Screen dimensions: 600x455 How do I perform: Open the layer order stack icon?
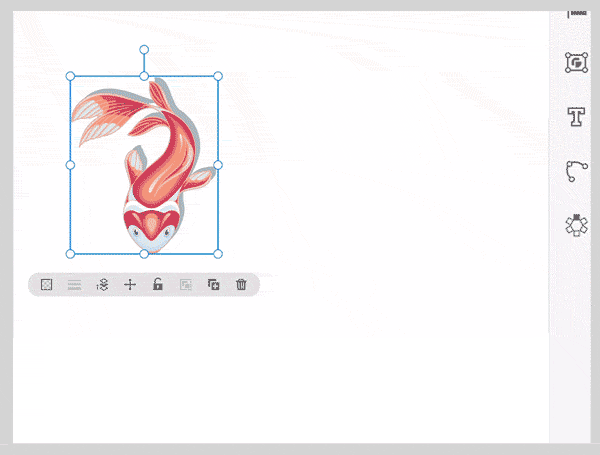102,285
